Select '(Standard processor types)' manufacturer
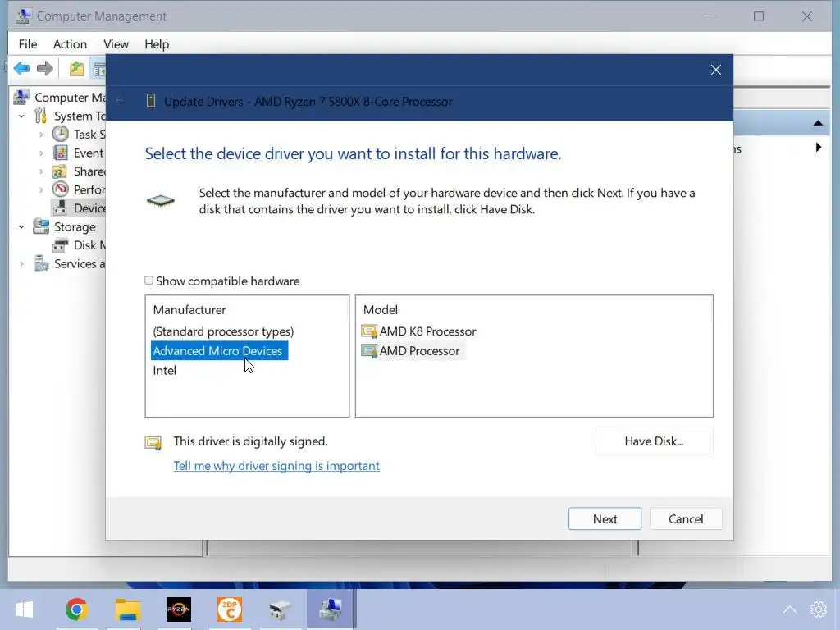Screen dimensions: 840x630 [x=223, y=331]
